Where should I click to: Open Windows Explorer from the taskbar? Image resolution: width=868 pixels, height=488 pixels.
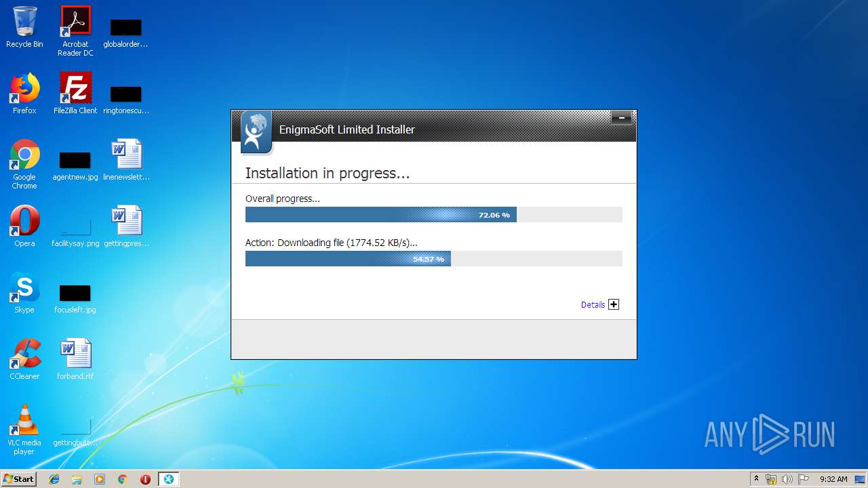(77, 479)
